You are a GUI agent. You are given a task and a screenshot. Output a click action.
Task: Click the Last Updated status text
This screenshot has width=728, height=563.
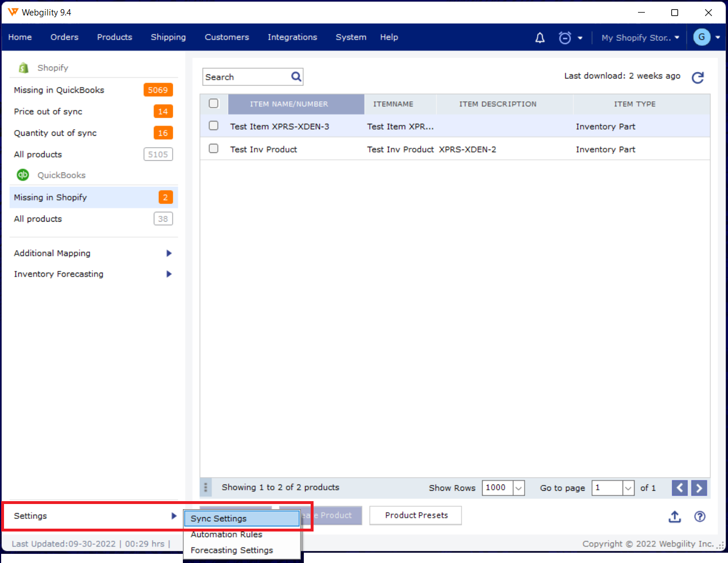[x=91, y=544]
